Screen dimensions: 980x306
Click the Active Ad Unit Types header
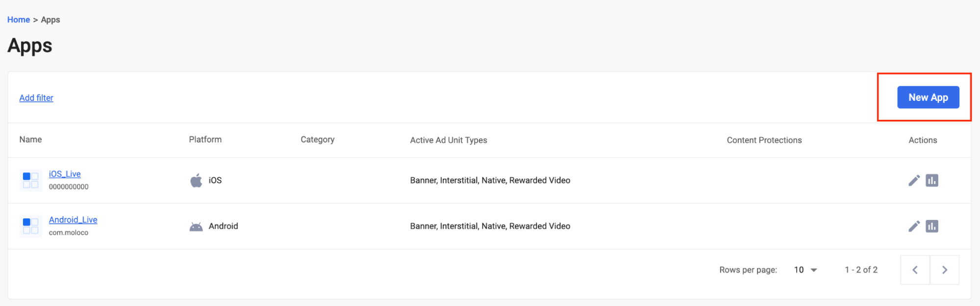(x=448, y=140)
